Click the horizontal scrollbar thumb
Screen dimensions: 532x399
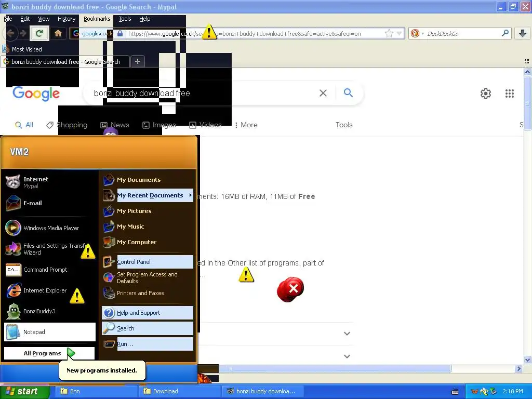(335, 368)
